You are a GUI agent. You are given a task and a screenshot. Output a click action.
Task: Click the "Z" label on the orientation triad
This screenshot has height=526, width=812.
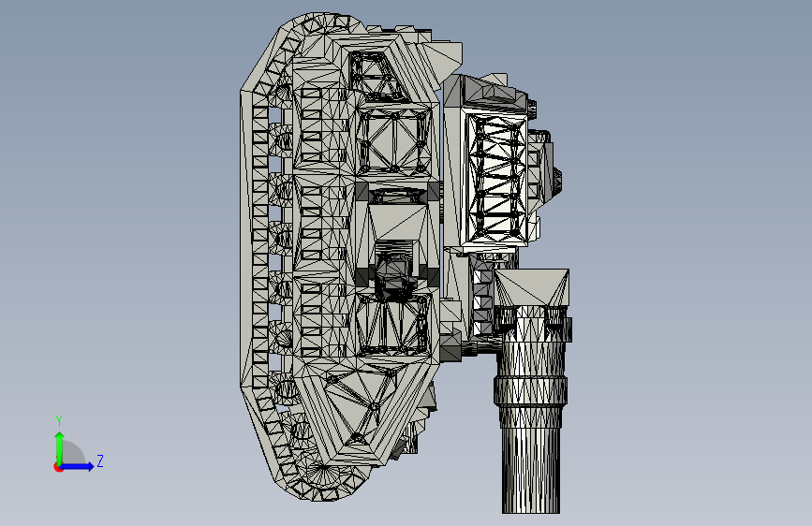point(100,460)
